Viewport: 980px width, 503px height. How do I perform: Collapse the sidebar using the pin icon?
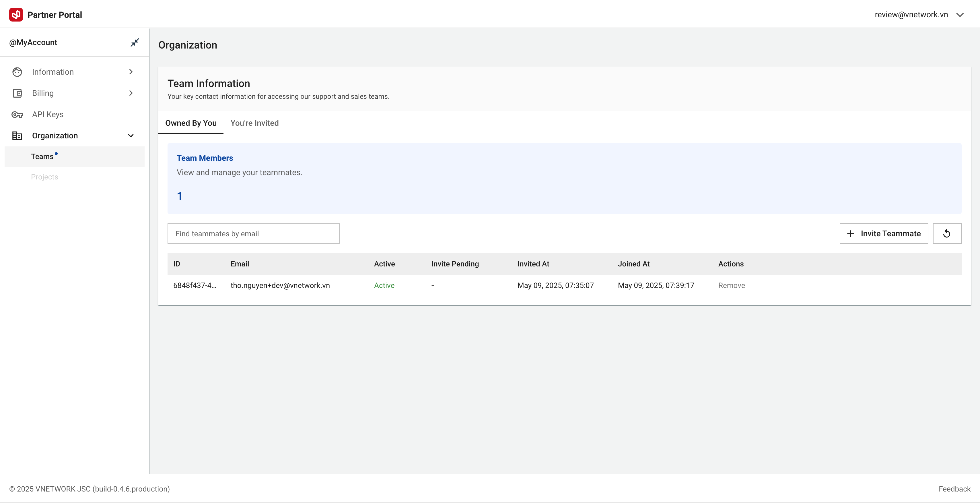pos(135,42)
